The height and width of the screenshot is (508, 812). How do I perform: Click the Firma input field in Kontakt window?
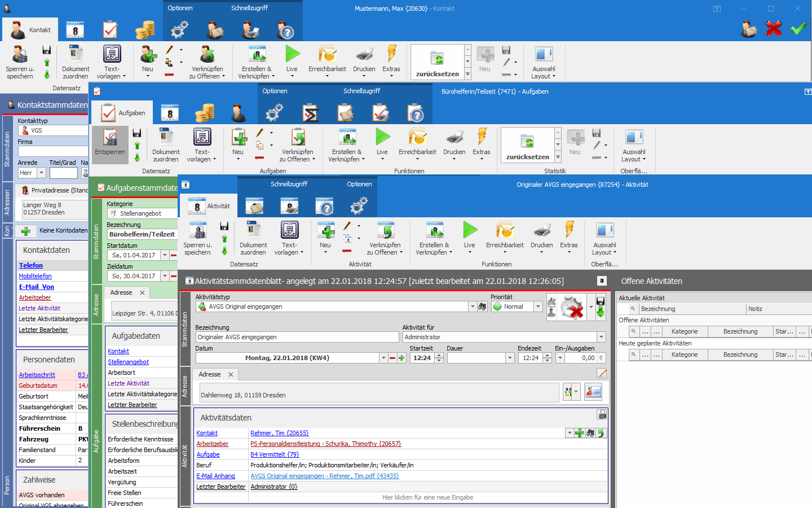pos(53,151)
